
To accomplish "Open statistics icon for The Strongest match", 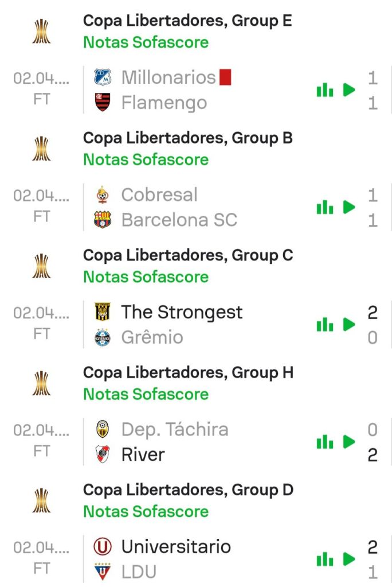I will coord(324,325).
